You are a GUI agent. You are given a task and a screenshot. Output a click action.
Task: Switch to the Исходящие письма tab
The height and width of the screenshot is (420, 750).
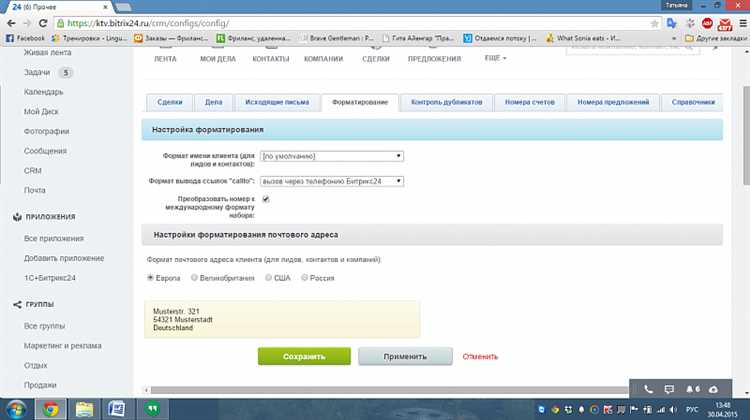coord(277,102)
